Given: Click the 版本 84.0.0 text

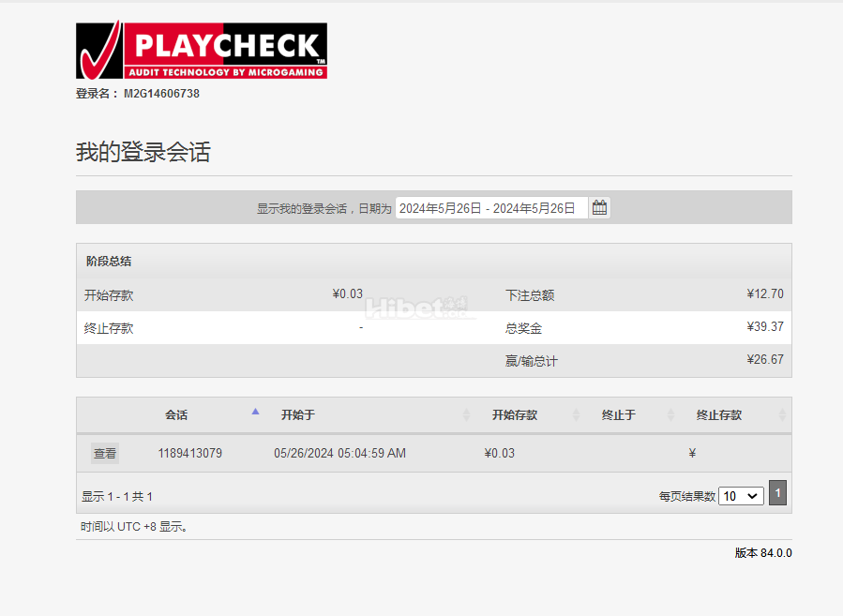Looking at the screenshot, I should click(763, 553).
